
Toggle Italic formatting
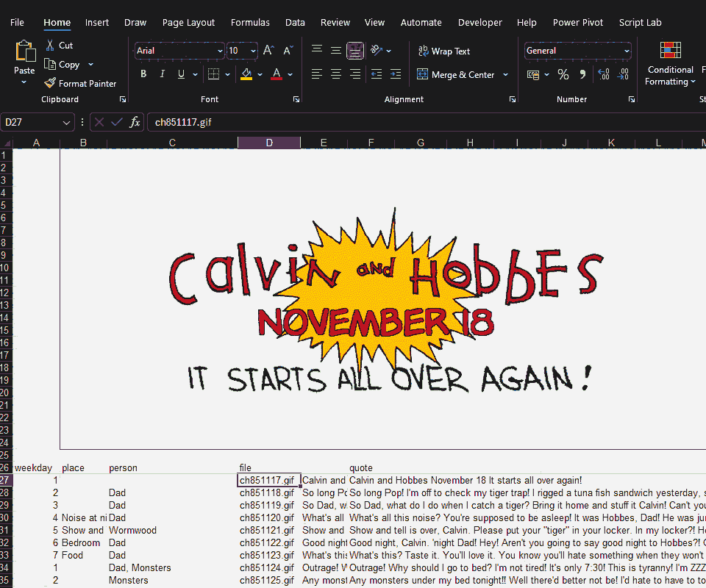tap(163, 74)
